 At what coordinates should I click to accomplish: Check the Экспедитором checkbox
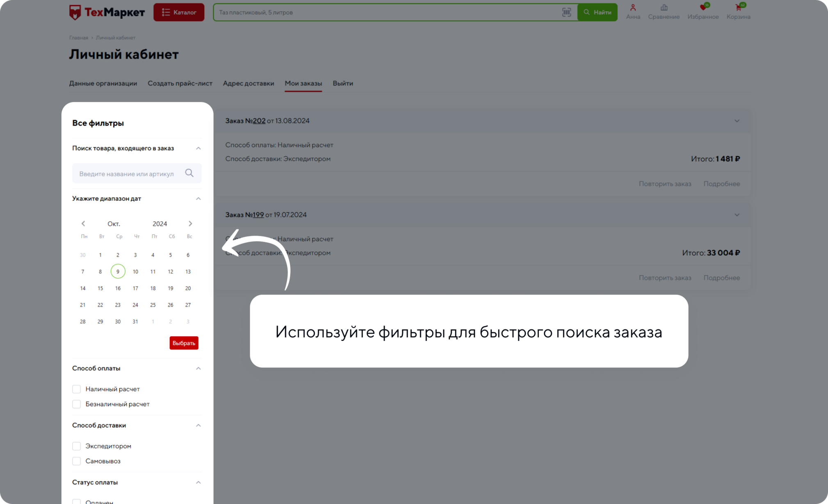(77, 446)
